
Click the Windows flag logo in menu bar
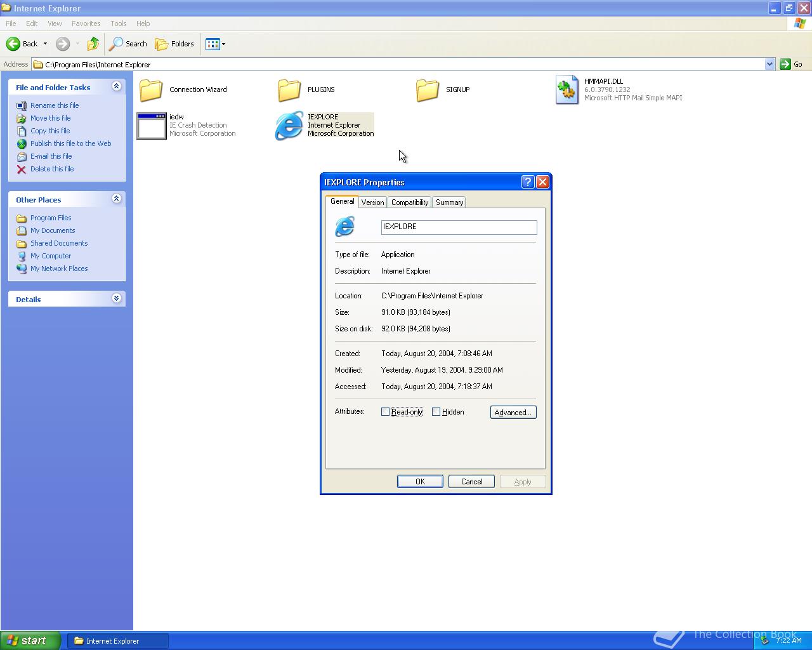tap(800, 23)
